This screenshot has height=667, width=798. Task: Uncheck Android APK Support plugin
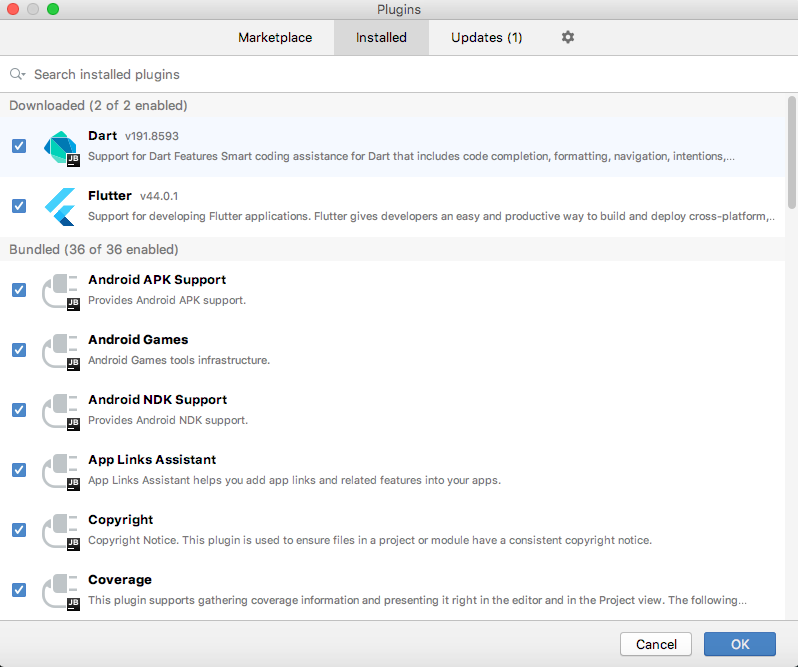click(x=19, y=290)
